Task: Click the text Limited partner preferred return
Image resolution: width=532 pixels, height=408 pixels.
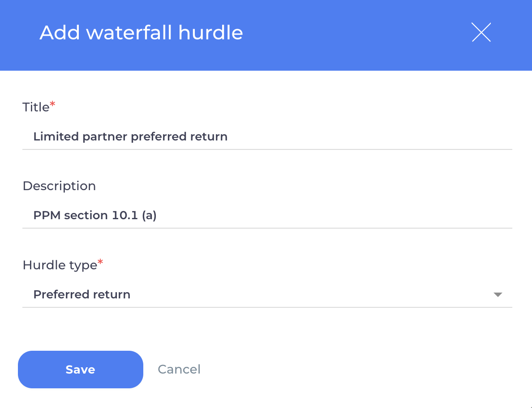Action: point(130,136)
